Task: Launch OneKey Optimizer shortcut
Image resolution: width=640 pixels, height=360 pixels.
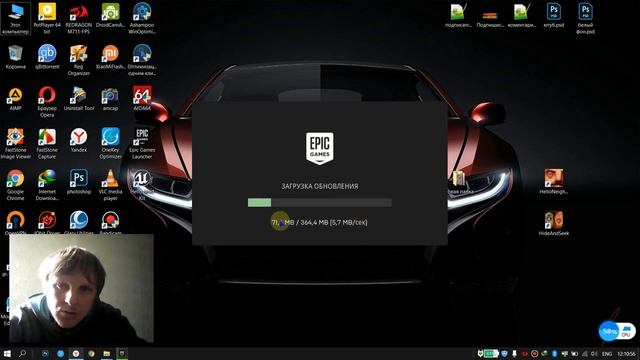Action: (110, 144)
